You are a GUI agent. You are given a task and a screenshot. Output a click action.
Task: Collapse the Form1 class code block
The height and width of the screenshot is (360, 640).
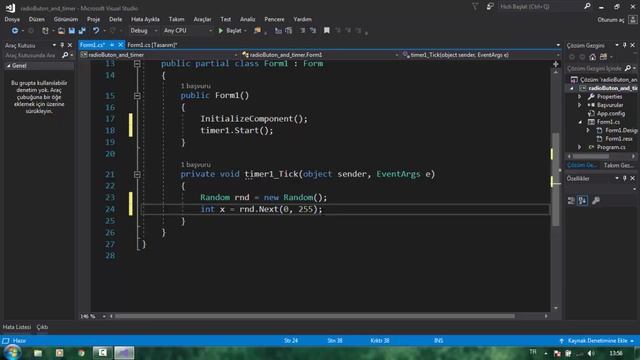coord(137,64)
